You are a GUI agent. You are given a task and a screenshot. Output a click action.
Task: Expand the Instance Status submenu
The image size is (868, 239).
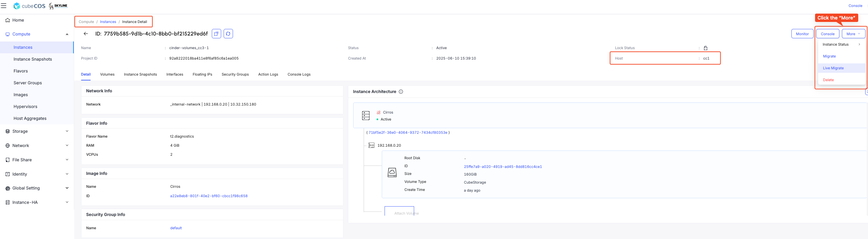(x=842, y=45)
